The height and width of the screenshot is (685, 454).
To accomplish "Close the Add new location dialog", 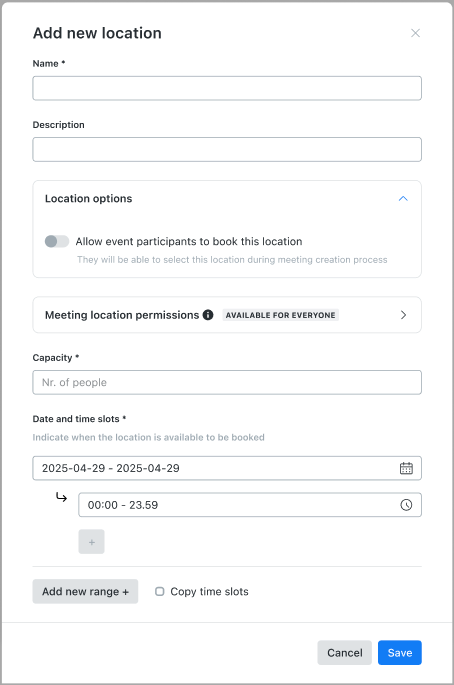I will click(415, 33).
